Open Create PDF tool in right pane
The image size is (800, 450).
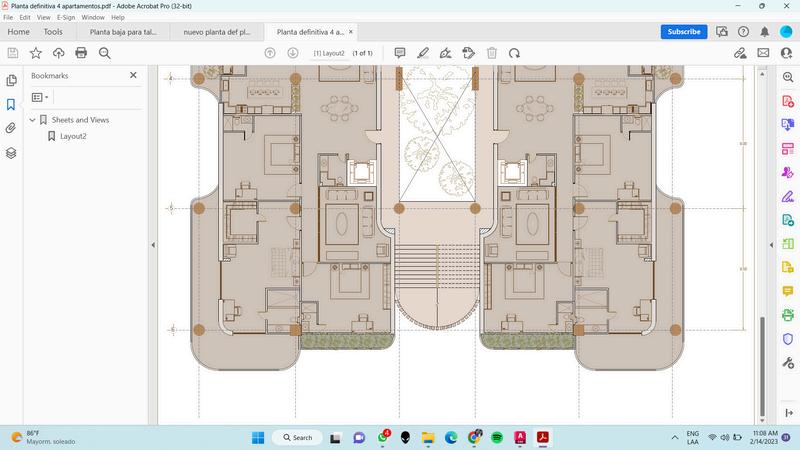click(788, 101)
